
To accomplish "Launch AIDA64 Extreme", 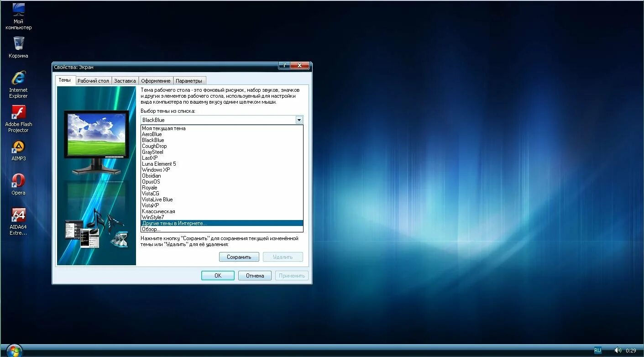I will click(18, 215).
